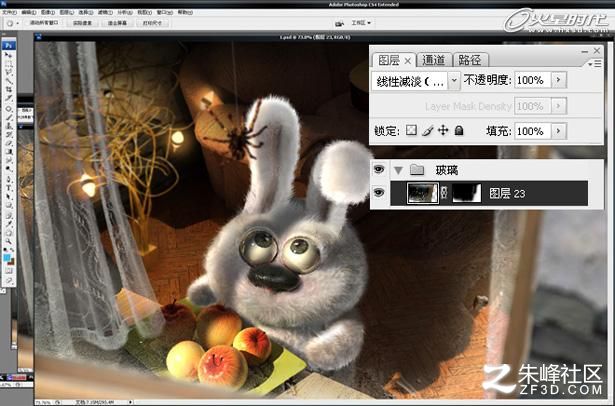
Task: Click the 实际像素 button
Action: [82, 23]
